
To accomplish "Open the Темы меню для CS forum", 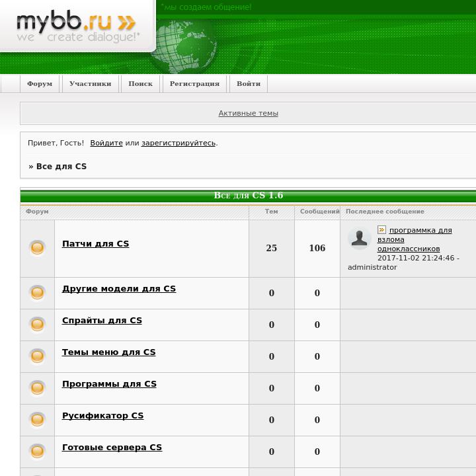I will (x=108, y=352).
